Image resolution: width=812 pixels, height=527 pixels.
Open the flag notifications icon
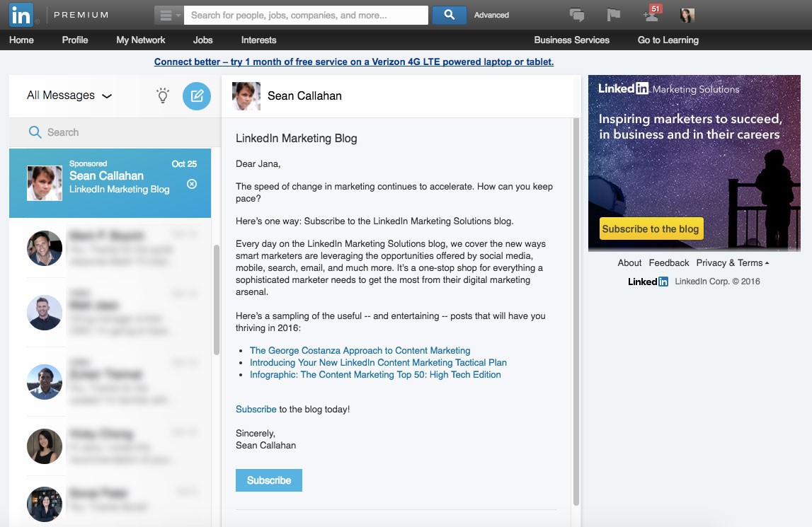click(x=612, y=14)
